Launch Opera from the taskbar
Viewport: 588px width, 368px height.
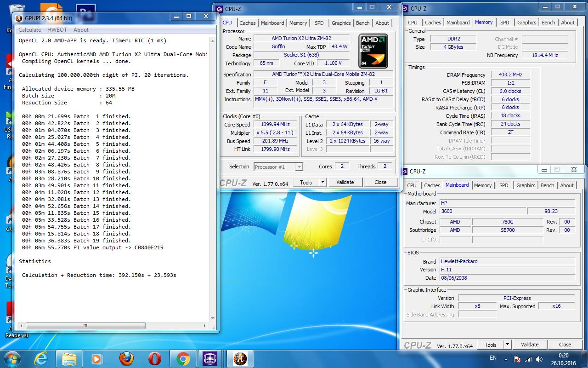pos(155,358)
